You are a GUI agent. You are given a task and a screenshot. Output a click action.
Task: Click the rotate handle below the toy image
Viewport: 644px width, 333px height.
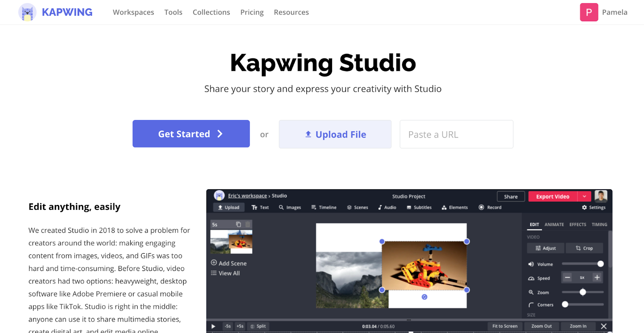424,297
